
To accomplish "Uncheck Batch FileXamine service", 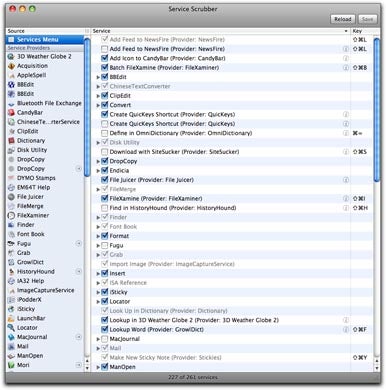I will (x=104, y=68).
